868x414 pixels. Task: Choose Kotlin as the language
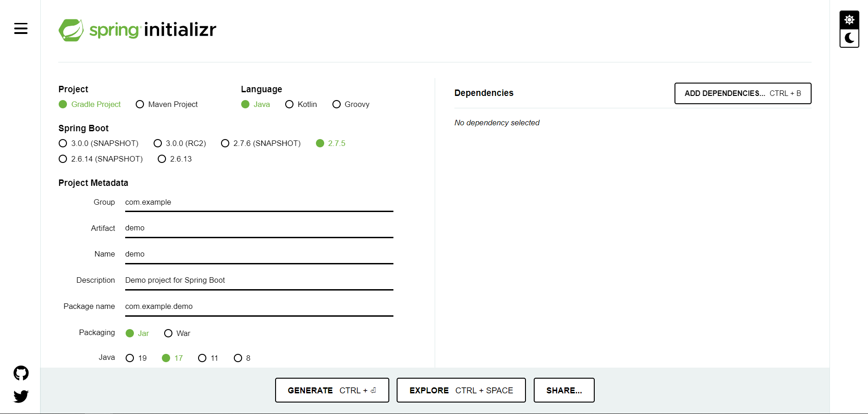tap(301, 104)
